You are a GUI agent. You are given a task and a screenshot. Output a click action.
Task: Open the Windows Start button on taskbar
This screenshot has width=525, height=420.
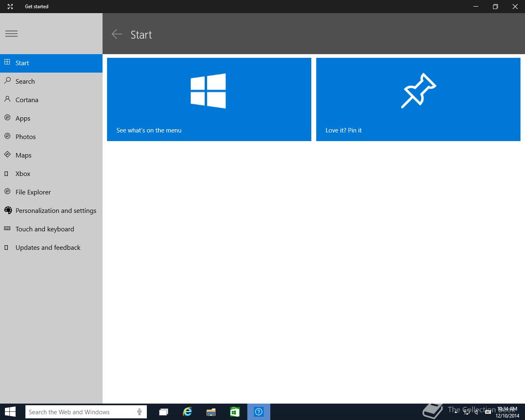click(x=10, y=412)
